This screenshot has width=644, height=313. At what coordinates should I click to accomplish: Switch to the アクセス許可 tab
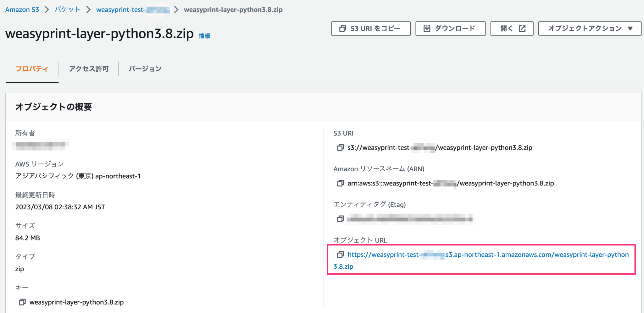point(88,69)
